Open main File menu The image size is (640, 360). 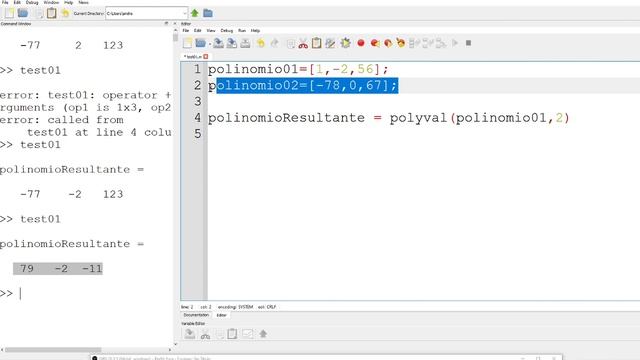(x=5, y=2)
